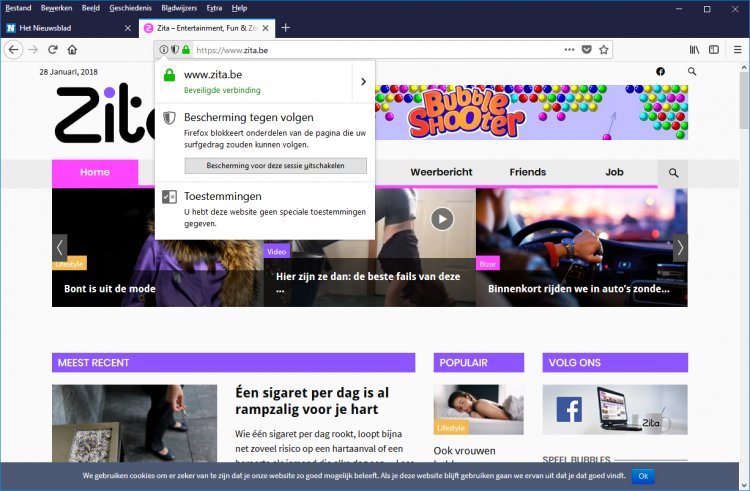
Task: Open the Help menu
Action: pos(239,8)
